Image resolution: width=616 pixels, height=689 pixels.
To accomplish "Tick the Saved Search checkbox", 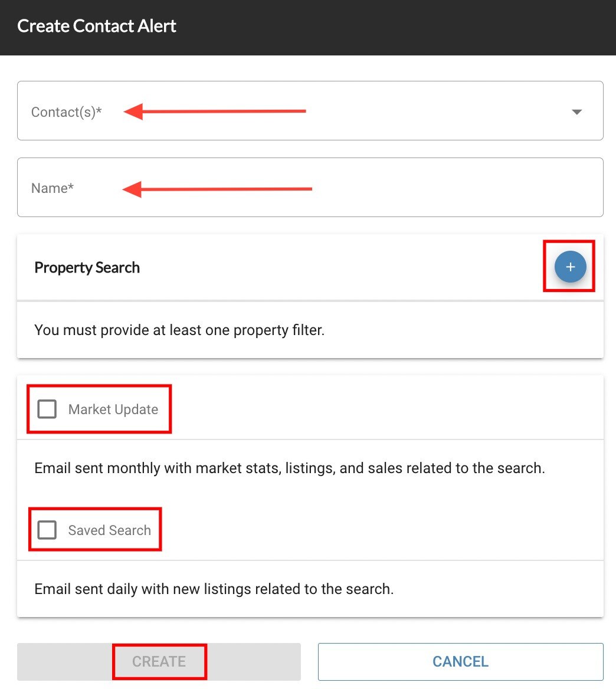I will [x=47, y=530].
